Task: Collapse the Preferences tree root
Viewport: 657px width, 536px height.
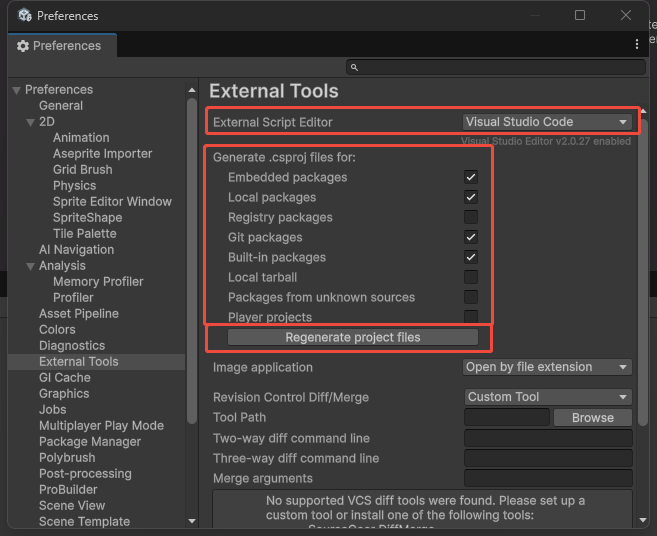Action: [x=17, y=90]
